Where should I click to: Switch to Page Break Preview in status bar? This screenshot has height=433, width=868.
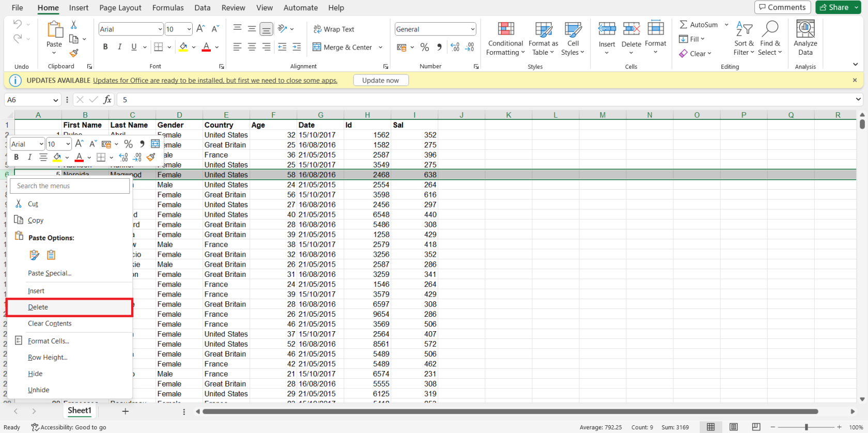click(756, 427)
